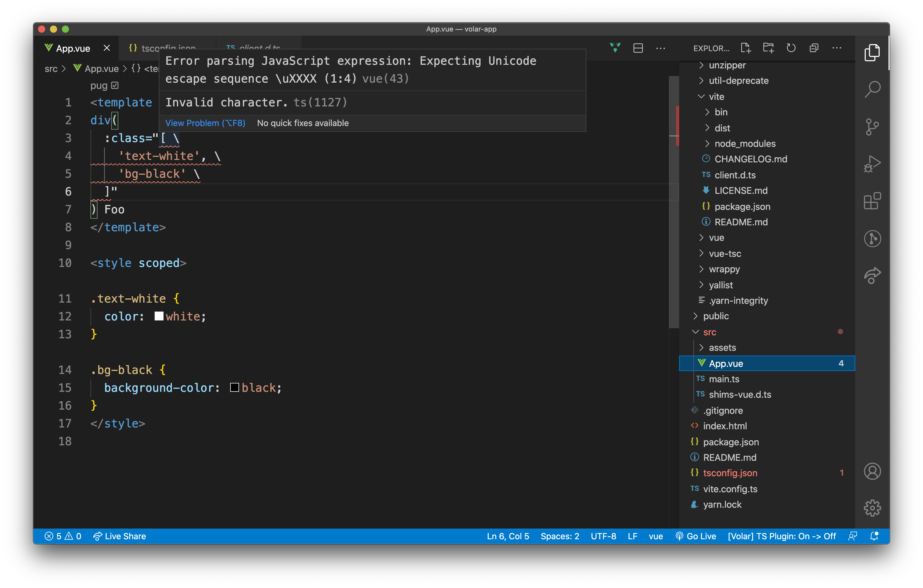
Task: Collapse all folders in Explorer
Action: point(814,48)
